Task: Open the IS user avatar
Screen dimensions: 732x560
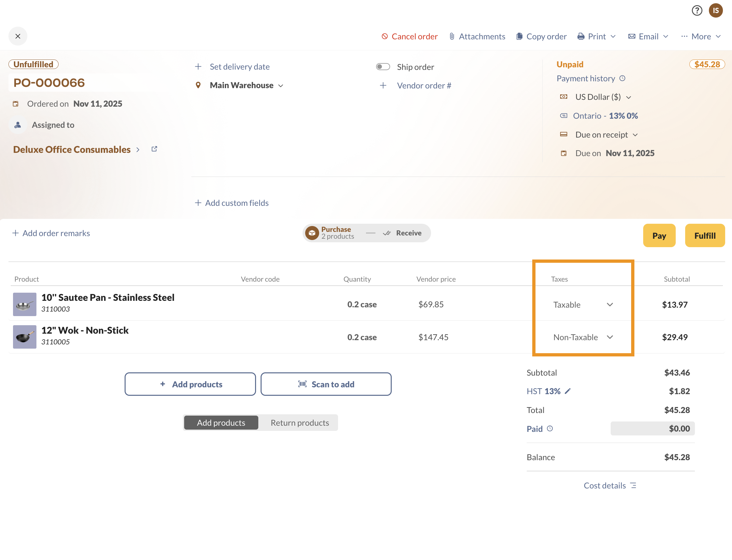Action: (716, 11)
